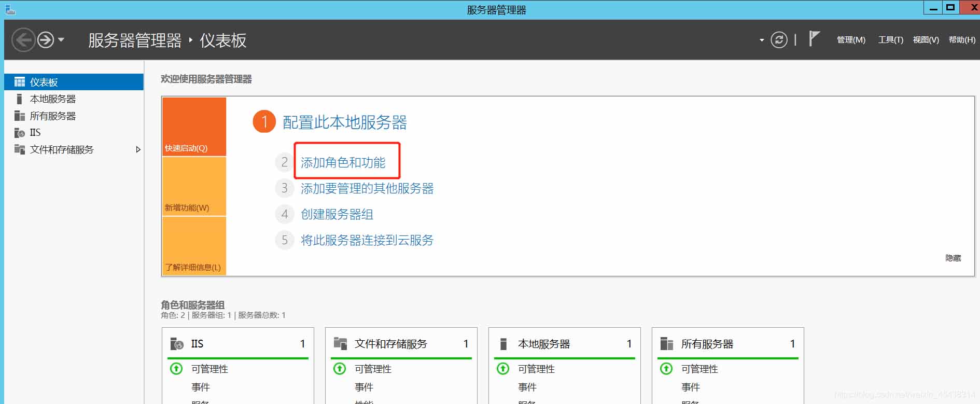Open the 快速启动(Q) tile
Image resolution: width=980 pixels, height=404 pixels.
click(x=194, y=127)
